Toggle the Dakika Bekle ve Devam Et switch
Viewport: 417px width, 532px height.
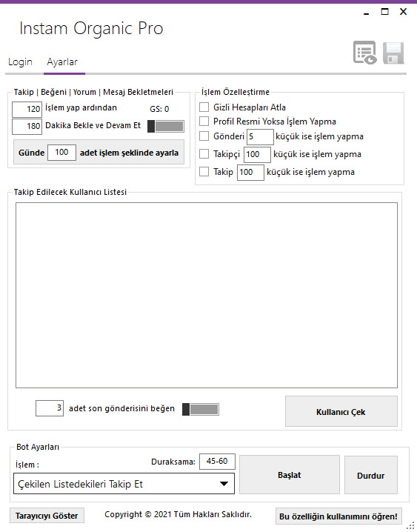click(166, 126)
